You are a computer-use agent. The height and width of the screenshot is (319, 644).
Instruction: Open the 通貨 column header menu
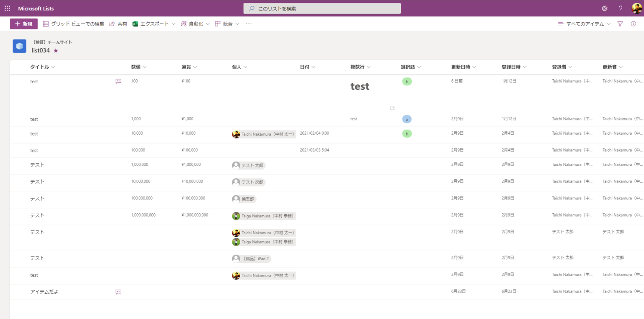pos(189,67)
